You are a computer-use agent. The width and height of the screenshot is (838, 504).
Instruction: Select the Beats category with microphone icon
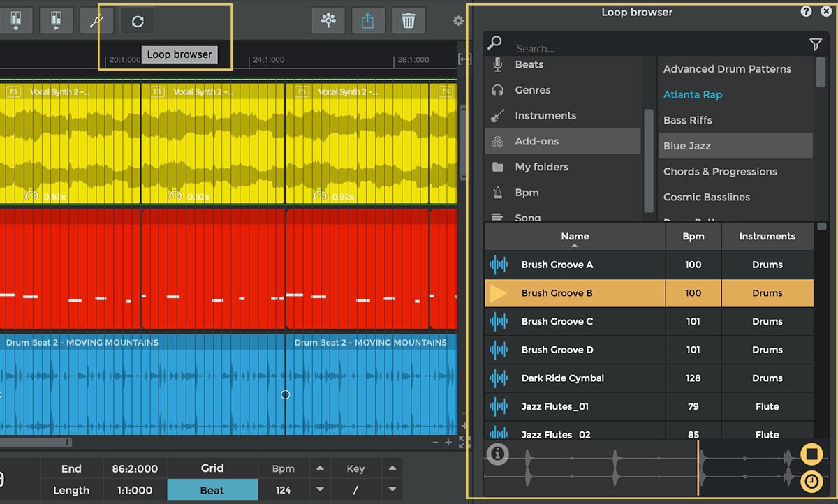pos(563,64)
